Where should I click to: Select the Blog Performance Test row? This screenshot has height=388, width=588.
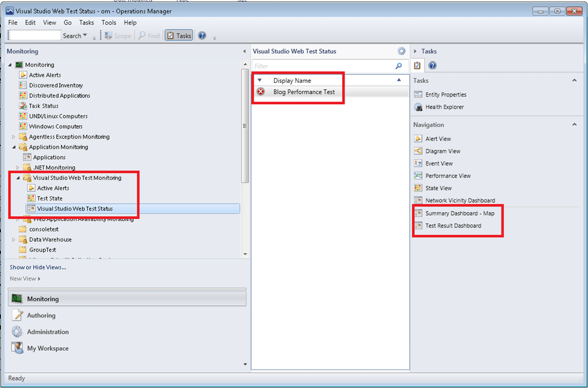[330, 92]
